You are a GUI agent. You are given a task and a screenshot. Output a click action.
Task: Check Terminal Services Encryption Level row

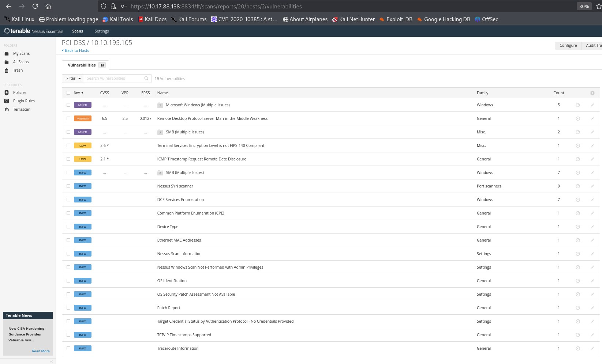click(68, 145)
